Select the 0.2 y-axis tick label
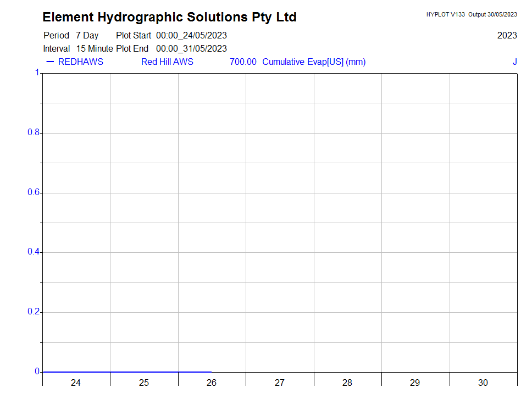Image resolution: width=532 pixels, height=399 pixels. (x=34, y=312)
